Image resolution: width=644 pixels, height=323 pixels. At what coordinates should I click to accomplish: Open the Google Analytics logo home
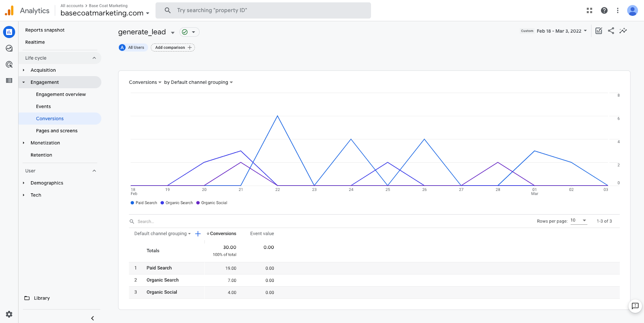9,10
